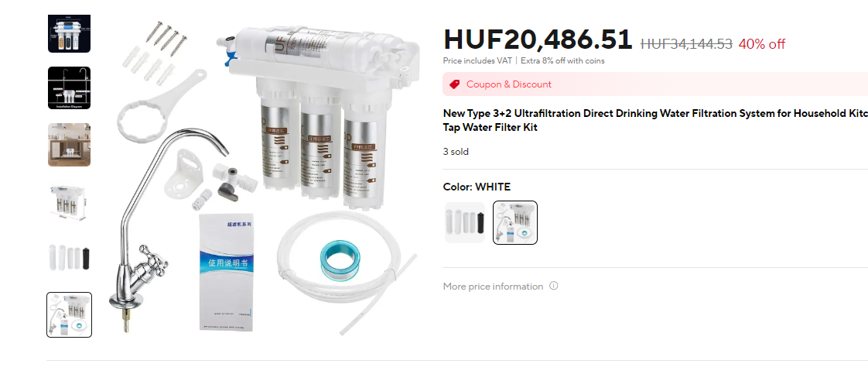
Task: Click the red coupon tag icon
Action: [x=454, y=84]
